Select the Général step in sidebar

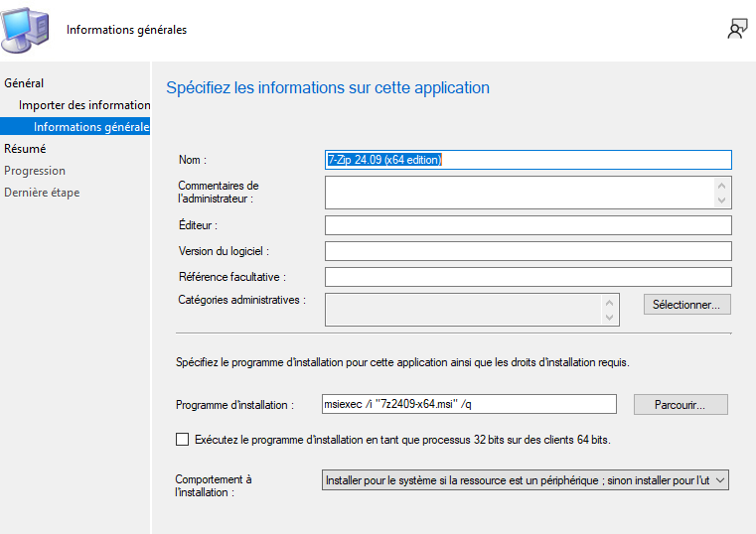pyautogui.click(x=24, y=83)
